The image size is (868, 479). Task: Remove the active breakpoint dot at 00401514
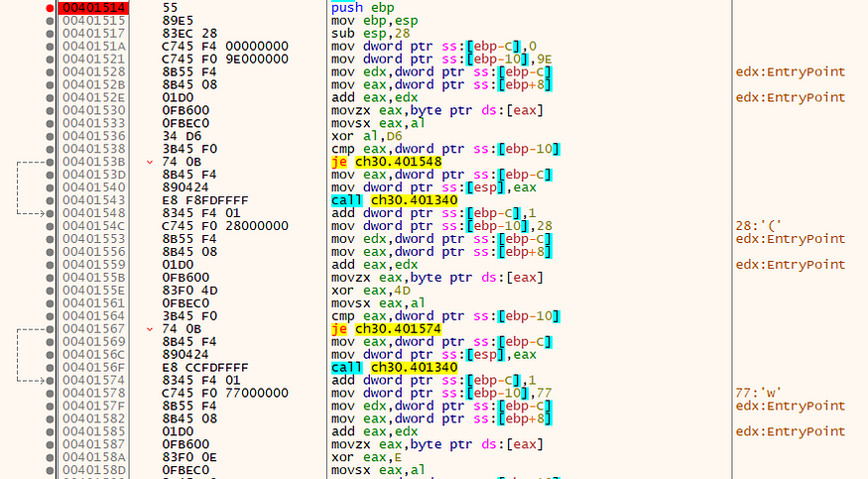50,8
